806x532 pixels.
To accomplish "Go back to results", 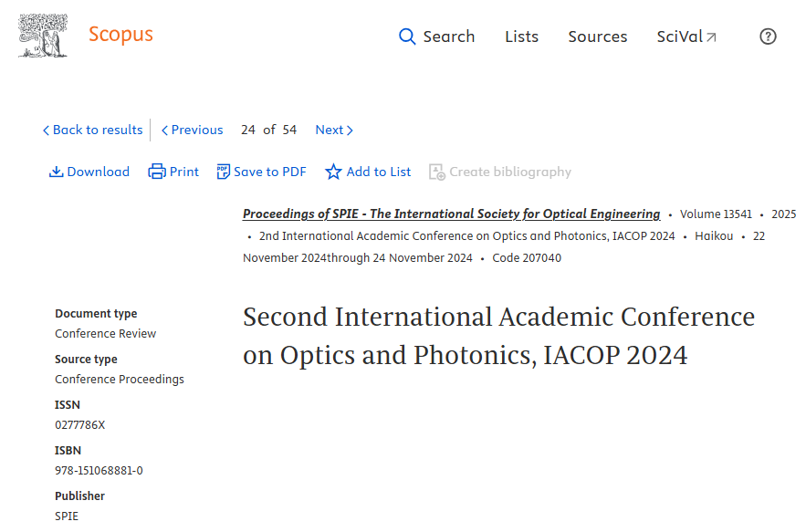I will click(x=92, y=130).
